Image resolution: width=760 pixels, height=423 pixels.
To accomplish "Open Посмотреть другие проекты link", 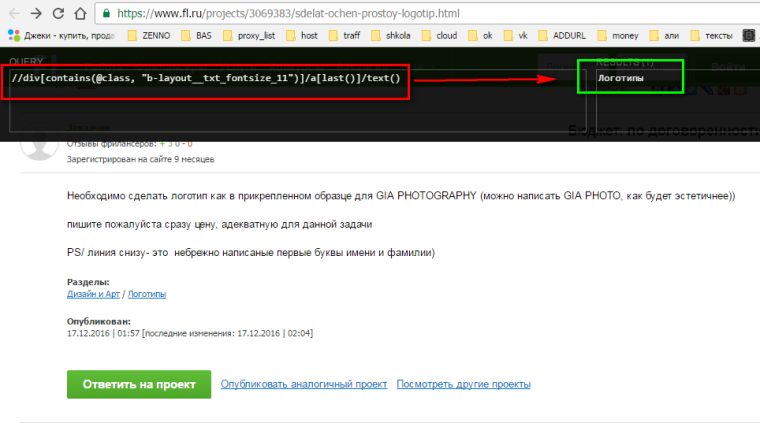I will tap(463, 384).
